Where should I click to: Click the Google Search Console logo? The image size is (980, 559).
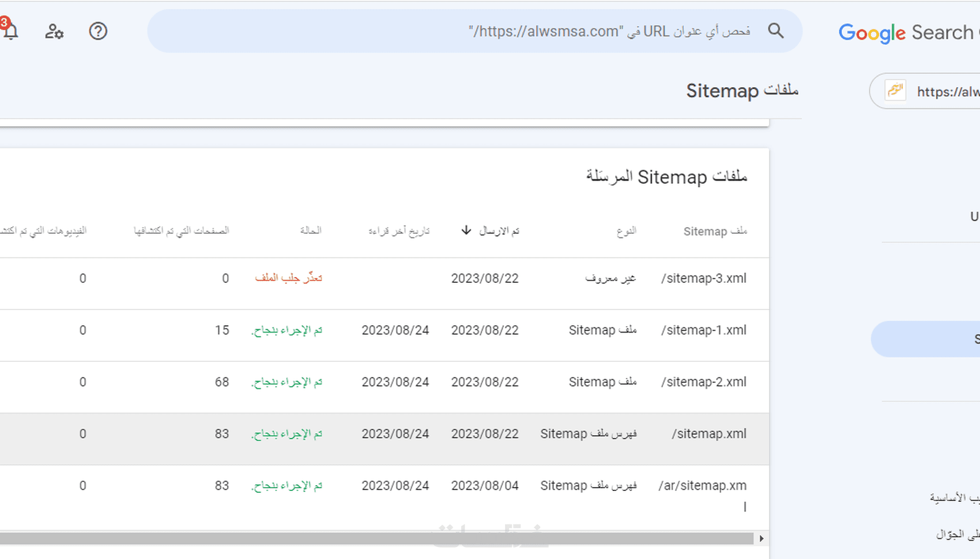pyautogui.click(x=907, y=33)
